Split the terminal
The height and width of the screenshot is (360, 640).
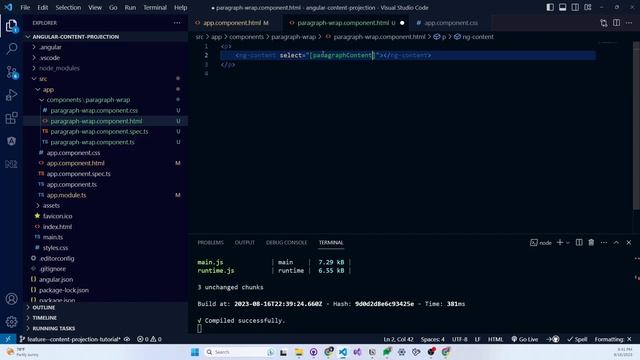(579, 242)
